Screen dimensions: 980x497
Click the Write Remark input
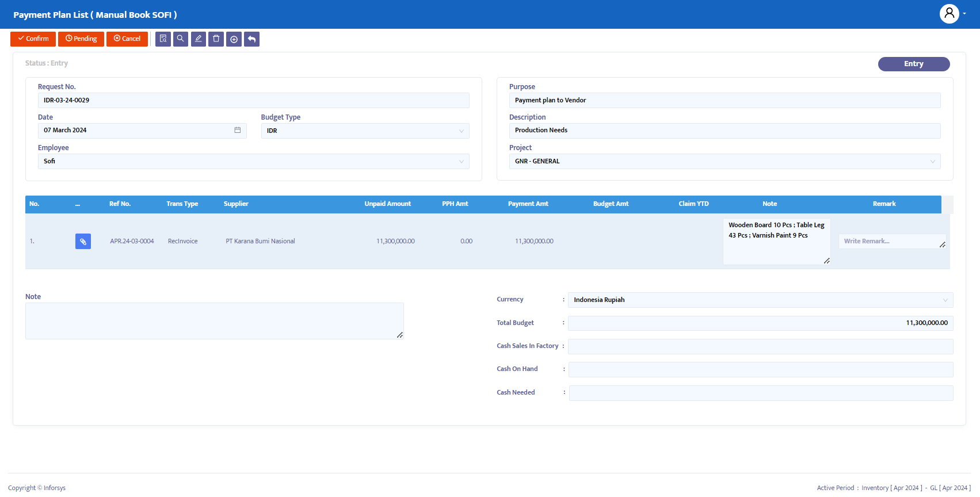click(892, 241)
